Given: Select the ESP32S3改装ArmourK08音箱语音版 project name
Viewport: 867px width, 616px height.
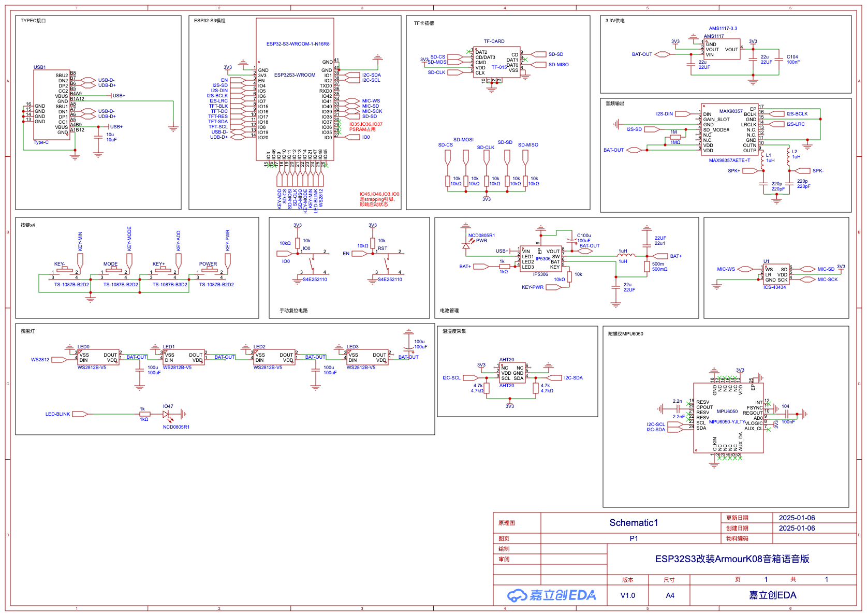Looking at the screenshot, I should [x=732, y=559].
